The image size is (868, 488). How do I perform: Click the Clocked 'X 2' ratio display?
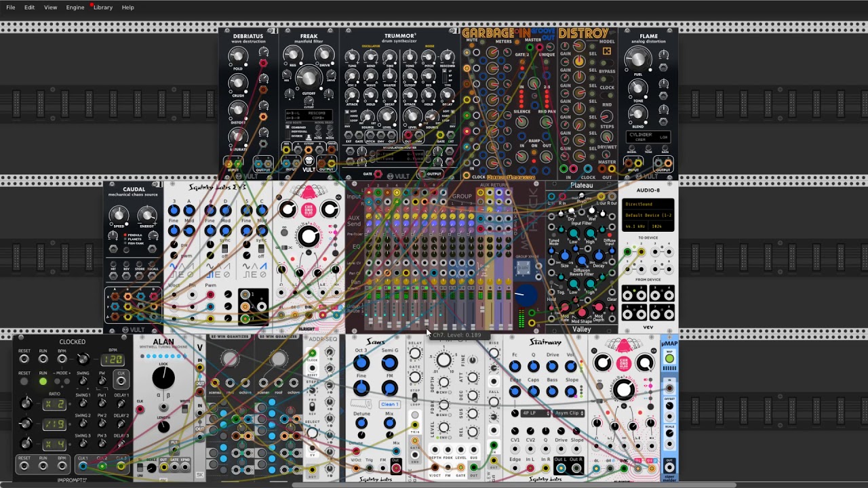tap(54, 404)
